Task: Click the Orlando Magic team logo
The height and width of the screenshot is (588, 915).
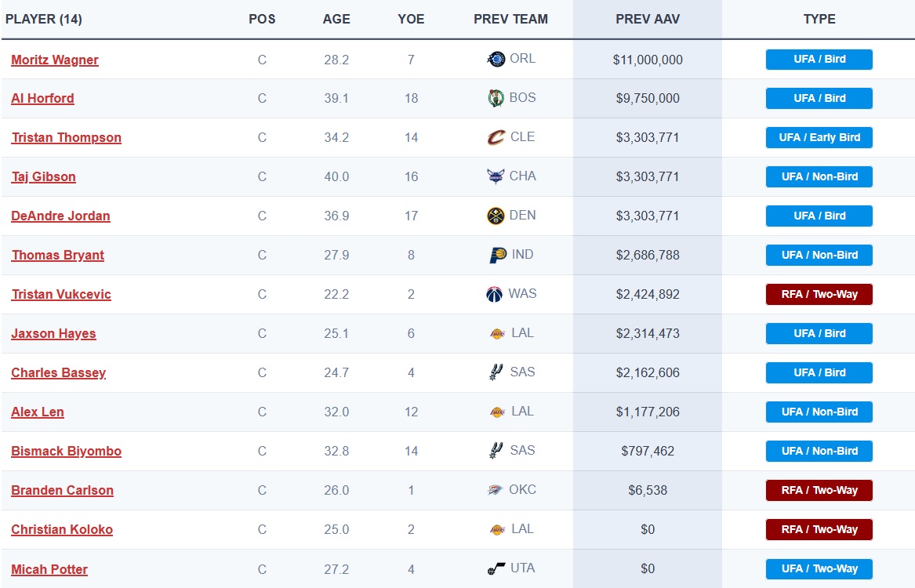Action: 496,59
